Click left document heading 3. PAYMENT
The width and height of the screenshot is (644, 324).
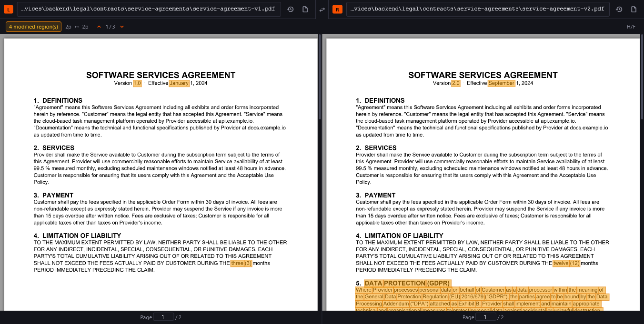54,196
